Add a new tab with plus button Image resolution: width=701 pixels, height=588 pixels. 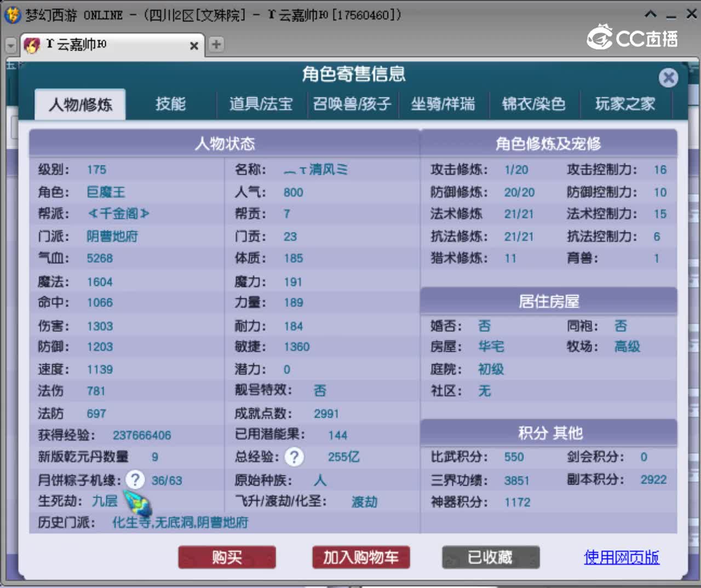point(216,44)
